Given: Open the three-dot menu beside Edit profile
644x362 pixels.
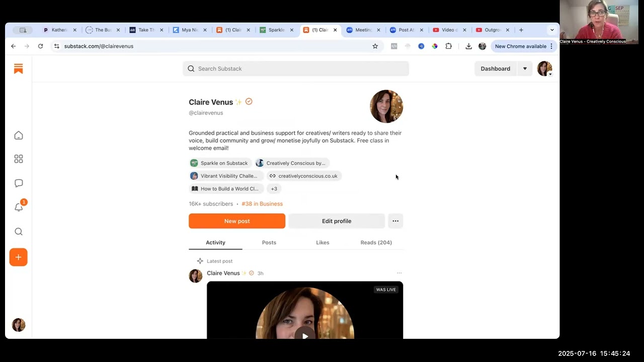Looking at the screenshot, I should tap(395, 221).
